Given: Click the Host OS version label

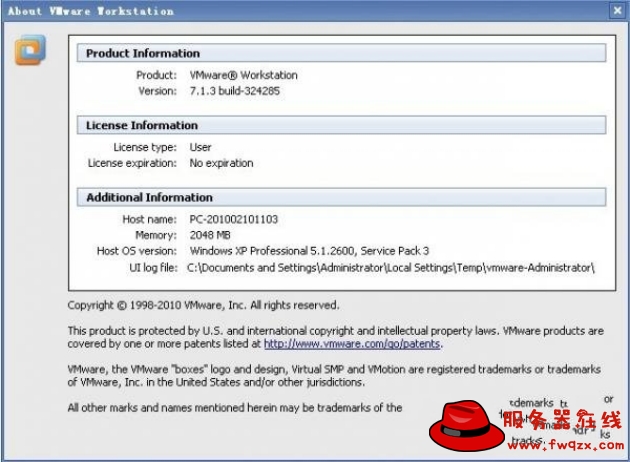Looking at the screenshot, I should pos(137,251).
